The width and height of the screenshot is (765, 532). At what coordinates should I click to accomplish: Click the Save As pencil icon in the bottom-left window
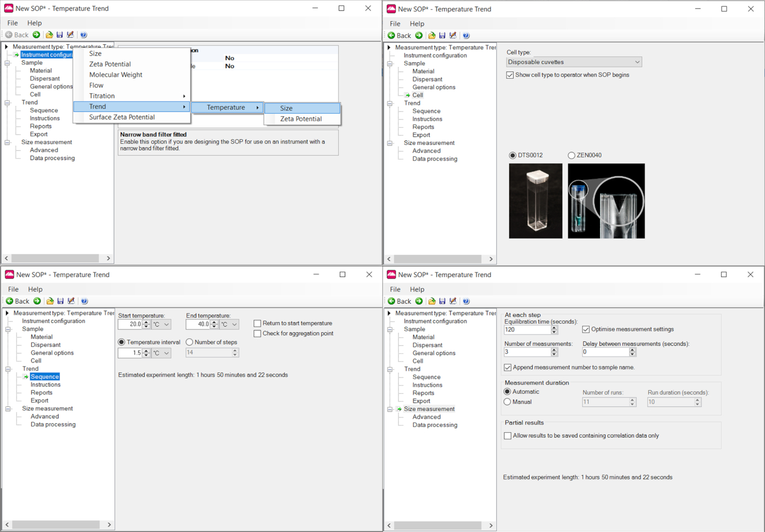coord(71,301)
